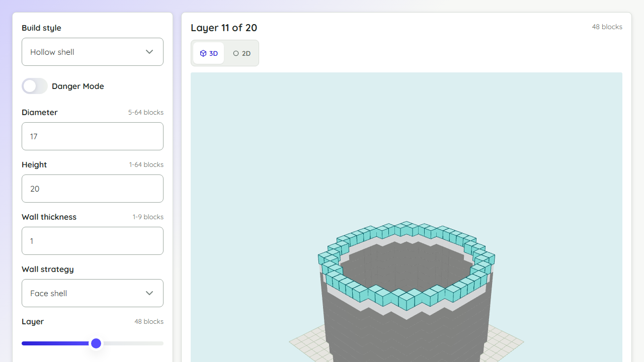Click the '1-64 blocks' Height hint
Screen dimensions: 644x362
click(146, 164)
